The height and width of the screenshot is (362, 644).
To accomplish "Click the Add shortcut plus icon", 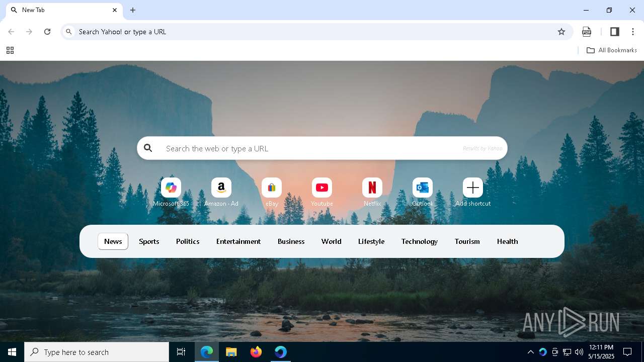I will (x=473, y=188).
